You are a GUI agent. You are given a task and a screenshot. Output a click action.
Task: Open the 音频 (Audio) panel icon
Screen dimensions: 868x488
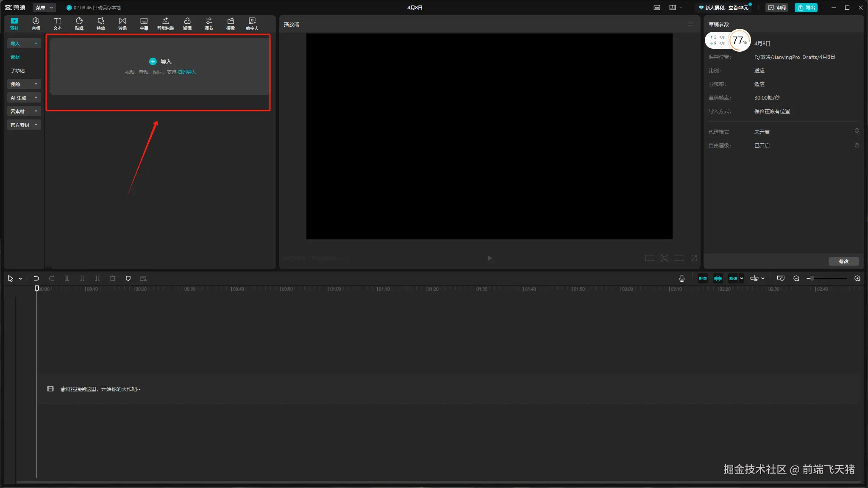(x=36, y=23)
